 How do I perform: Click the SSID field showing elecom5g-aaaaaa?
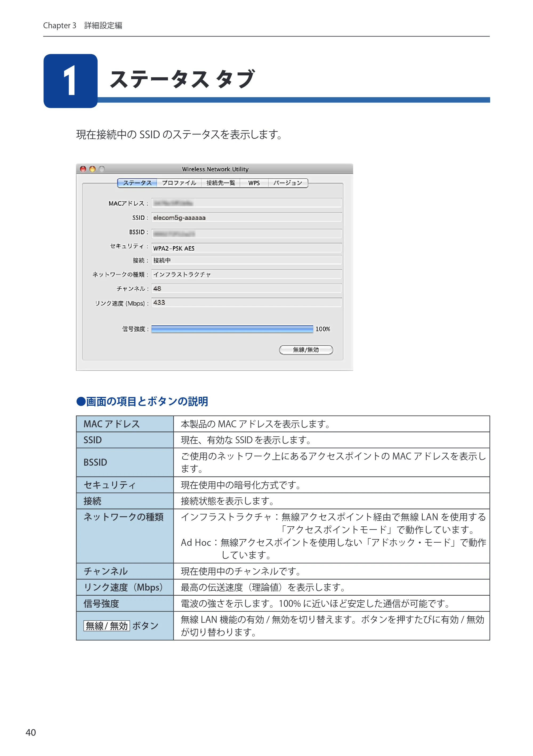(x=247, y=218)
